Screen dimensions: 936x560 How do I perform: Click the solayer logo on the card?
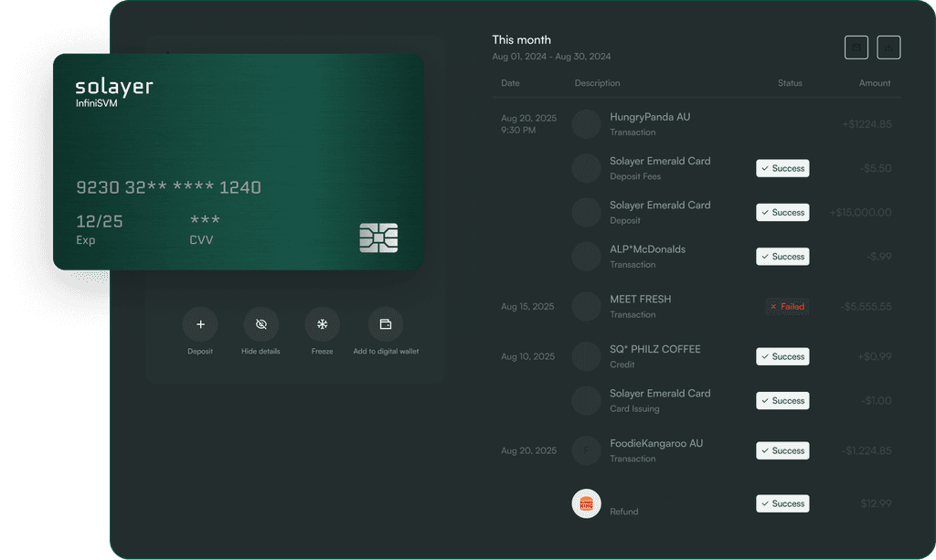click(x=114, y=87)
